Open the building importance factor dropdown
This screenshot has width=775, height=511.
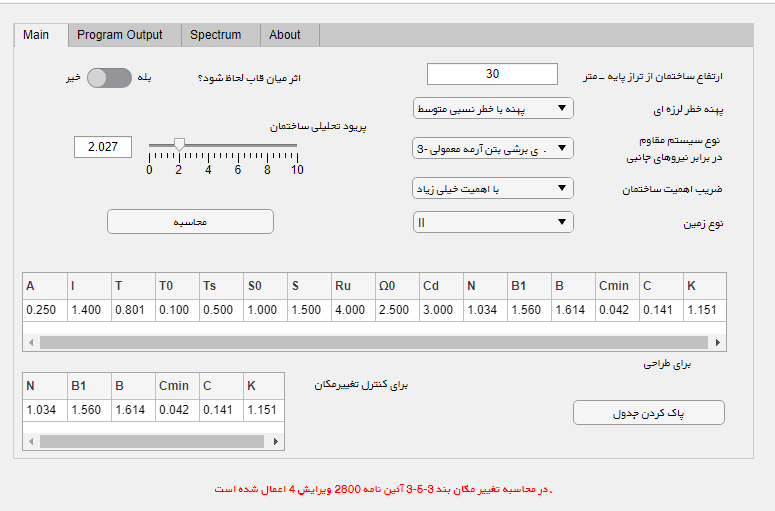(493, 188)
